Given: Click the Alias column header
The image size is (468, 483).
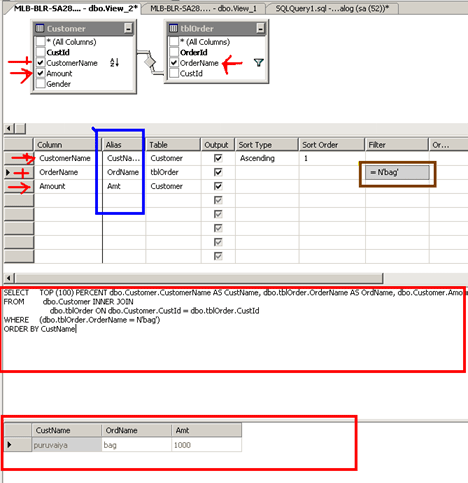Looking at the screenshot, I should [x=124, y=145].
